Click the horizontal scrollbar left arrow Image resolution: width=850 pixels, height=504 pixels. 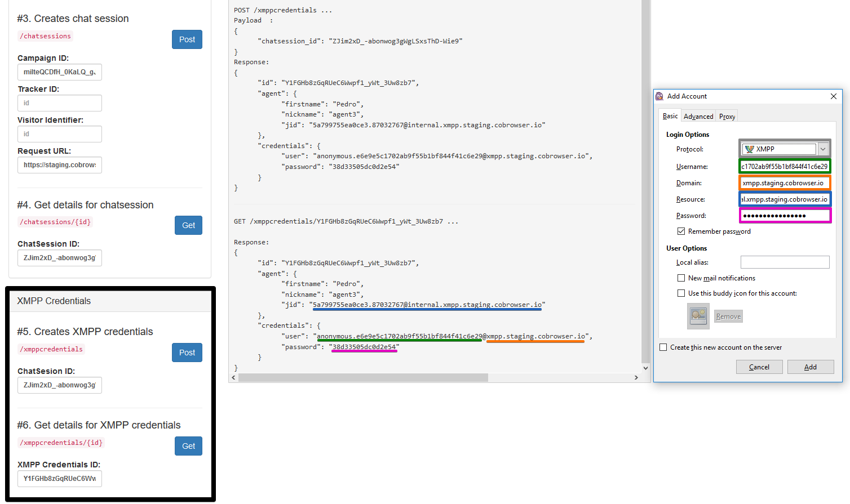233,378
